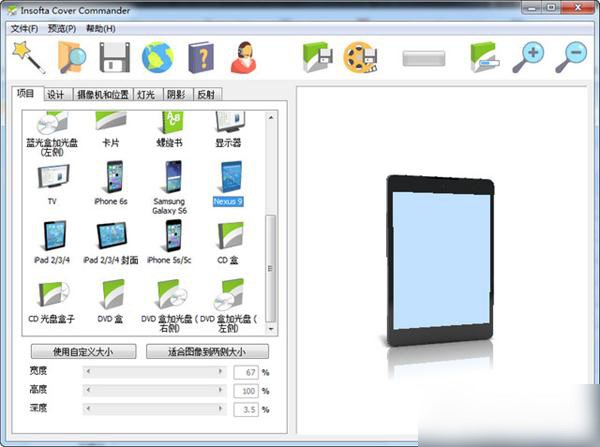Click the box render progress icon
This screenshot has width=600, height=447.
point(485,57)
